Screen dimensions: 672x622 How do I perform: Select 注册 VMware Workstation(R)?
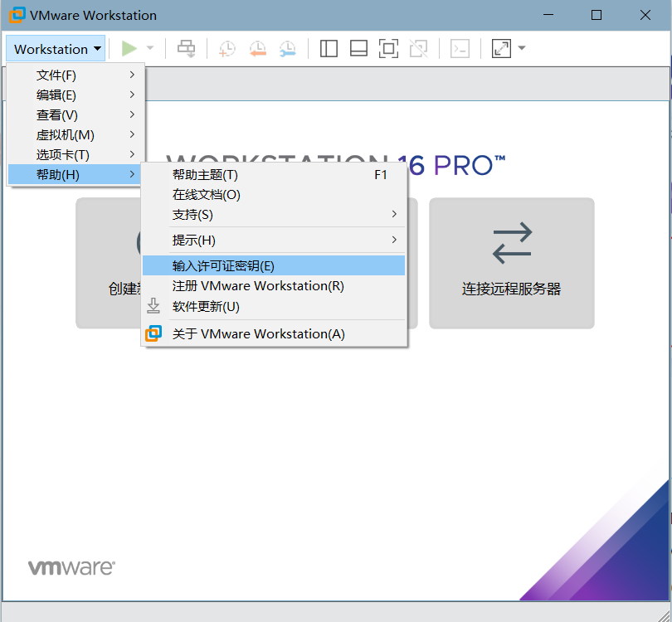point(274,286)
